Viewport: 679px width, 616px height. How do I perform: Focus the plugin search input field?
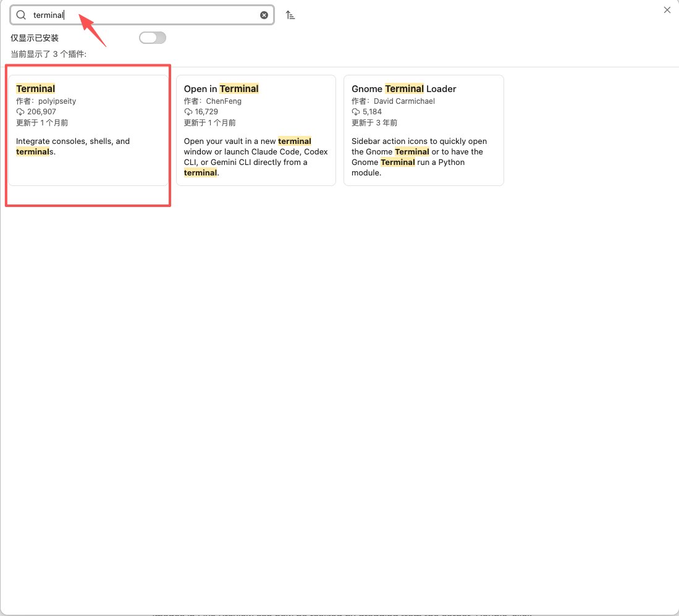pos(142,15)
